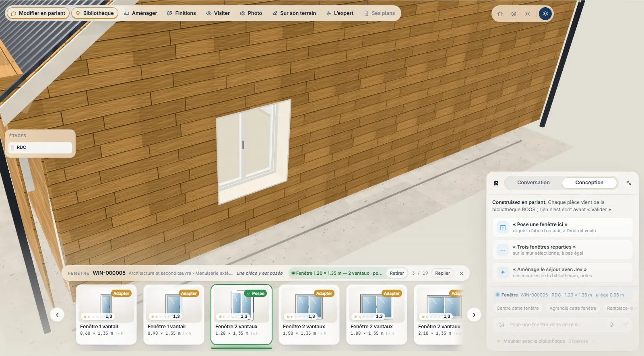Click the Pose une fenêtre prompt field
The height and width of the screenshot is (356, 644).
pos(555,325)
